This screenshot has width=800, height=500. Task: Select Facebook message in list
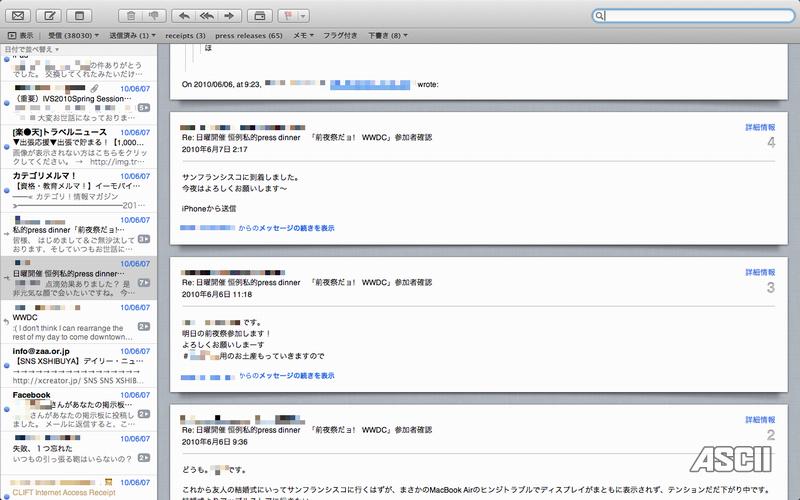[x=79, y=410]
